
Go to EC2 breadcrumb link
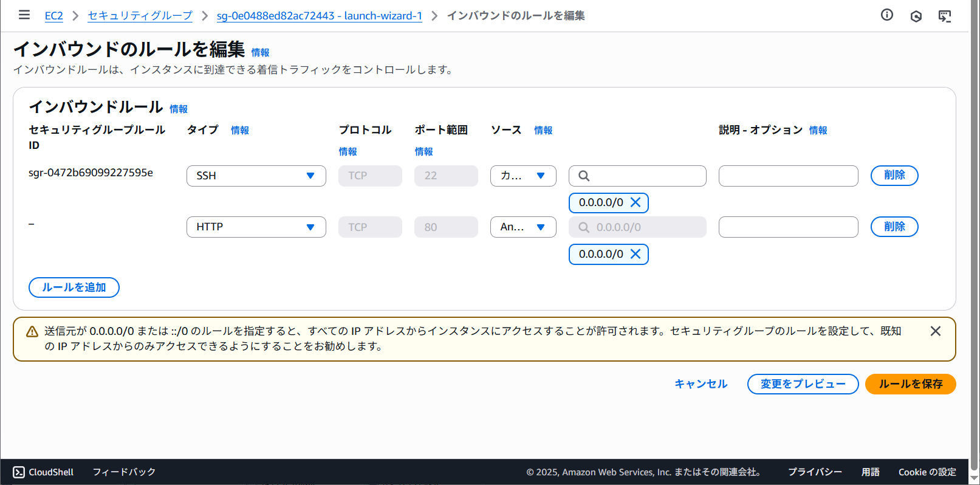click(53, 16)
